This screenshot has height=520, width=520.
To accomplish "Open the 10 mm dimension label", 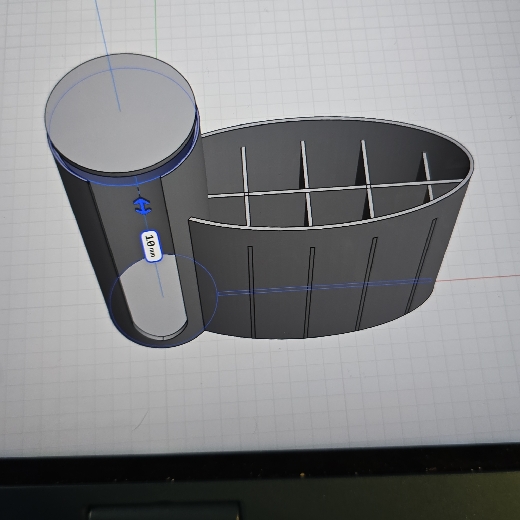I will click(x=152, y=246).
